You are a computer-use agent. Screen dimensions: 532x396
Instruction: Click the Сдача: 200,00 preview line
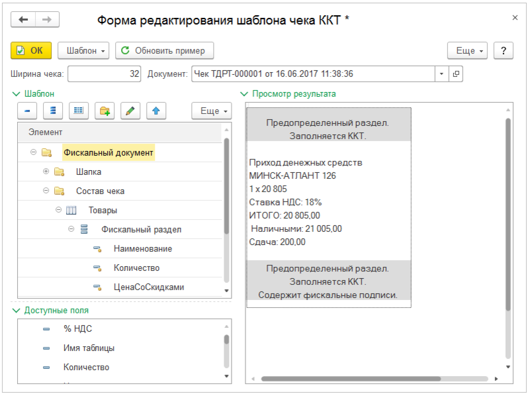pyautogui.click(x=277, y=242)
